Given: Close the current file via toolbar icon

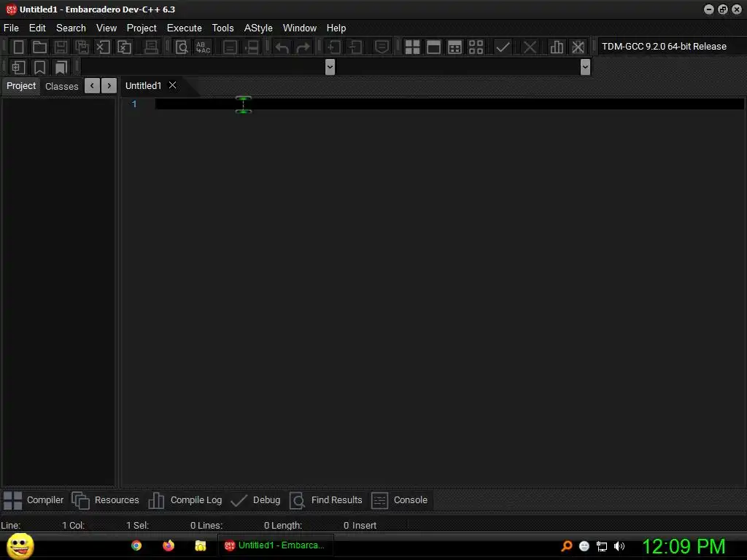Looking at the screenshot, I should coord(103,47).
